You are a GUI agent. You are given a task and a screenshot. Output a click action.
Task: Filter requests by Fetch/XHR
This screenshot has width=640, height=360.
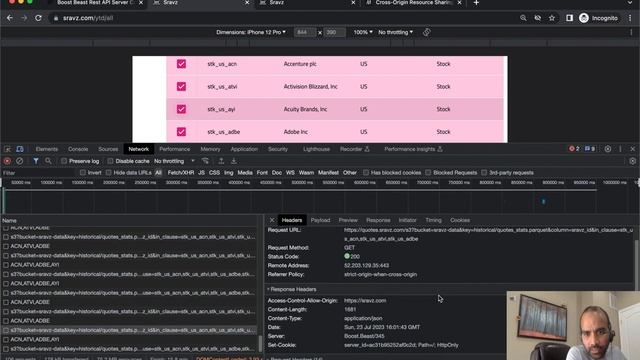point(181,173)
